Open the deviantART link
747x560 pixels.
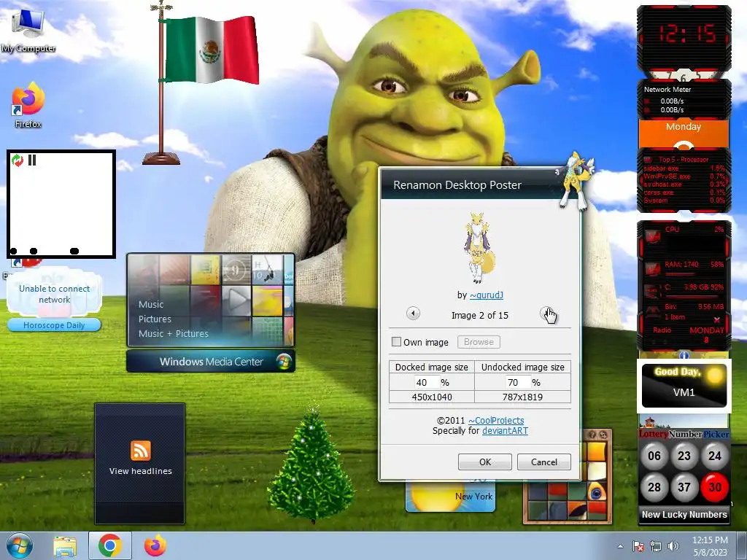[505, 431]
